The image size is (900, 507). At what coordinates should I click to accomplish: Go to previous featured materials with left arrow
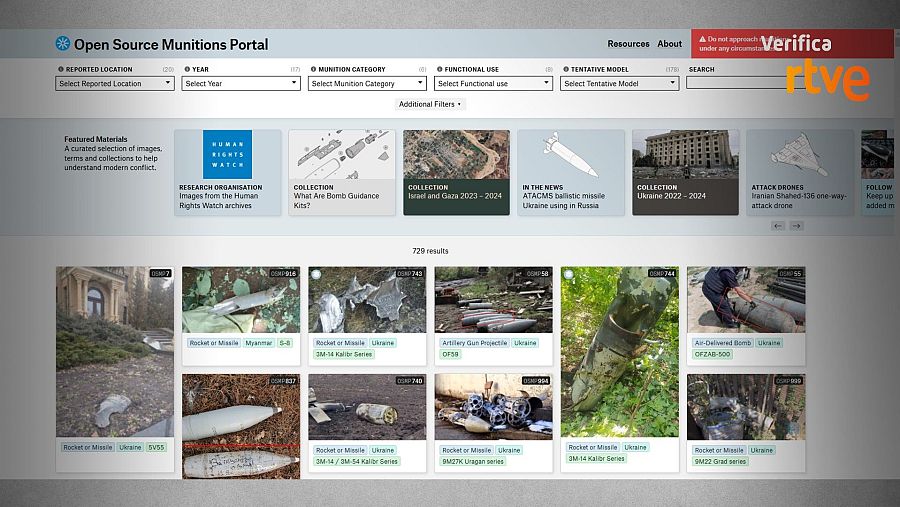(778, 226)
